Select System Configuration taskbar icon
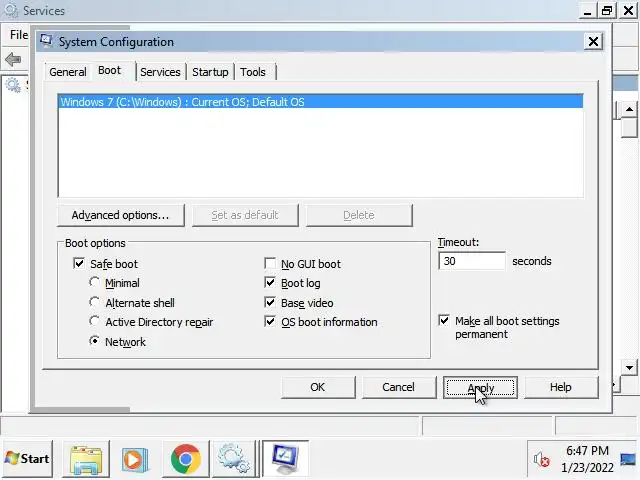640x480 pixels. pyautogui.click(x=285, y=459)
